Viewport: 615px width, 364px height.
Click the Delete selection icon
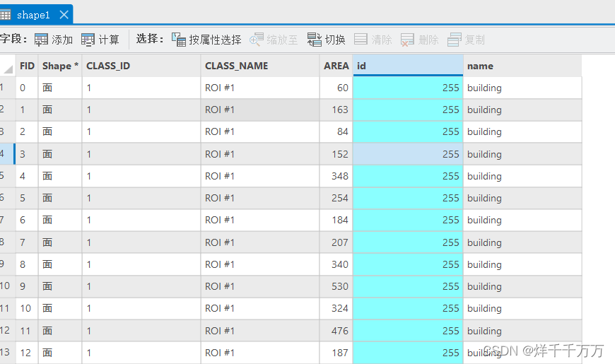tap(407, 40)
